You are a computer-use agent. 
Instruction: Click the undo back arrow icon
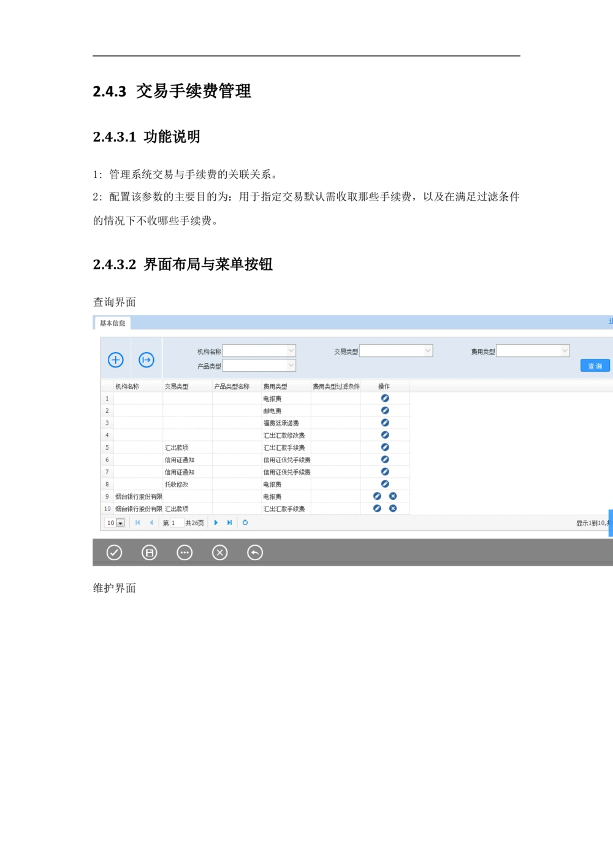(255, 553)
